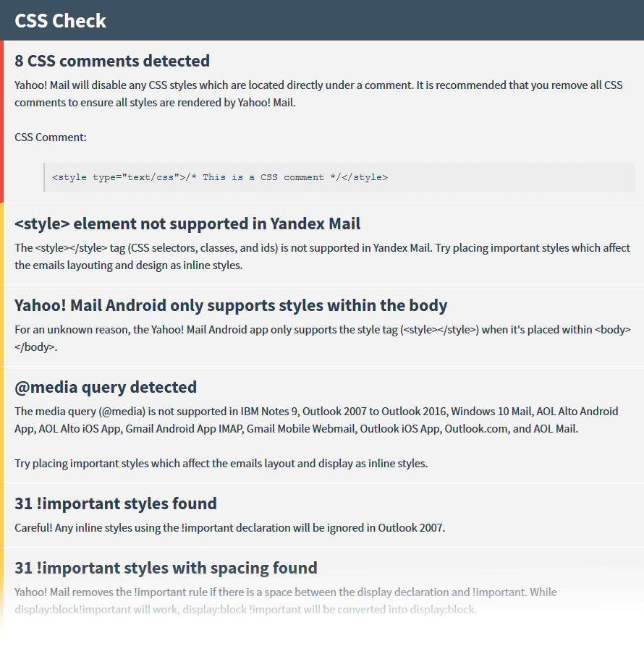Click the paragraph about style tag within body
The image size is (644, 651).
point(323,339)
